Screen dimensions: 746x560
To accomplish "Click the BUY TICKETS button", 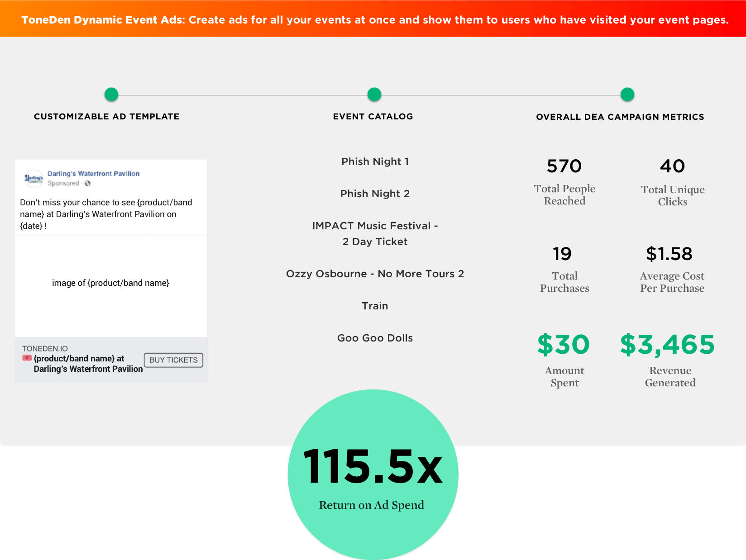I will point(173,360).
